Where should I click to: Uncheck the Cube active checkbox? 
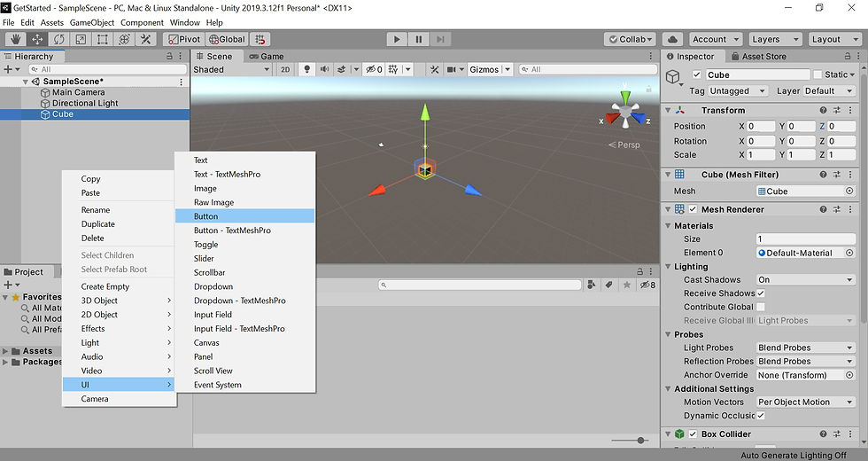tap(697, 74)
